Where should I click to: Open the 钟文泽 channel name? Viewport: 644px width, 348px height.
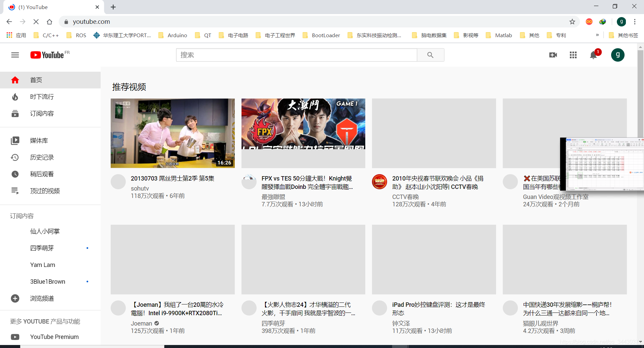point(401,324)
